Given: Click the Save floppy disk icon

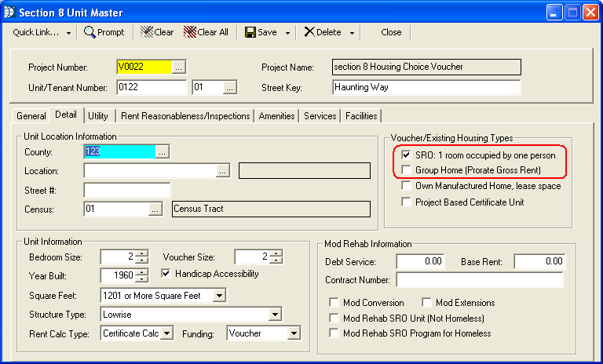Looking at the screenshot, I should (x=250, y=32).
